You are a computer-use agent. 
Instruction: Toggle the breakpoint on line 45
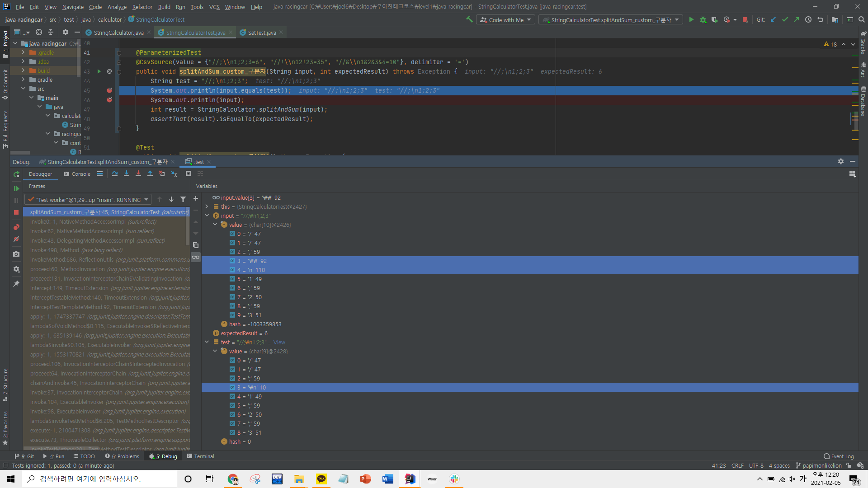pos(109,90)
